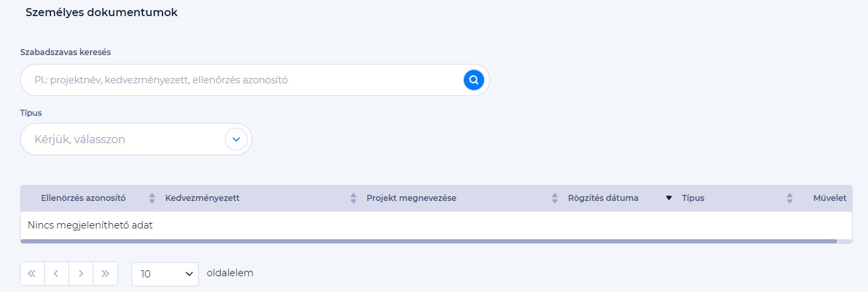Viewport: 868px width, 293px height.
Task: Go to previous page arrow button
Action: pos(57,274)
